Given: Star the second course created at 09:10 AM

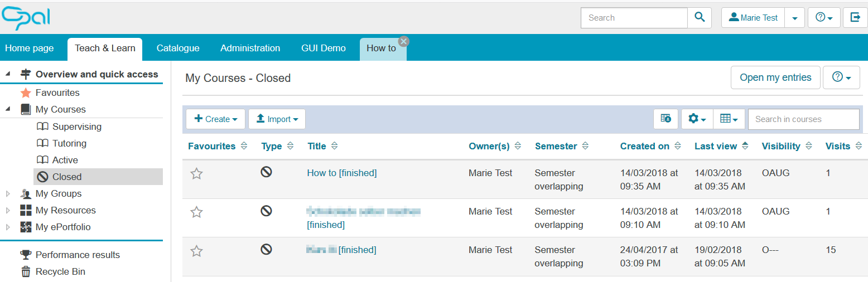Looking at the screenshot, I should [x=196, y=212].
